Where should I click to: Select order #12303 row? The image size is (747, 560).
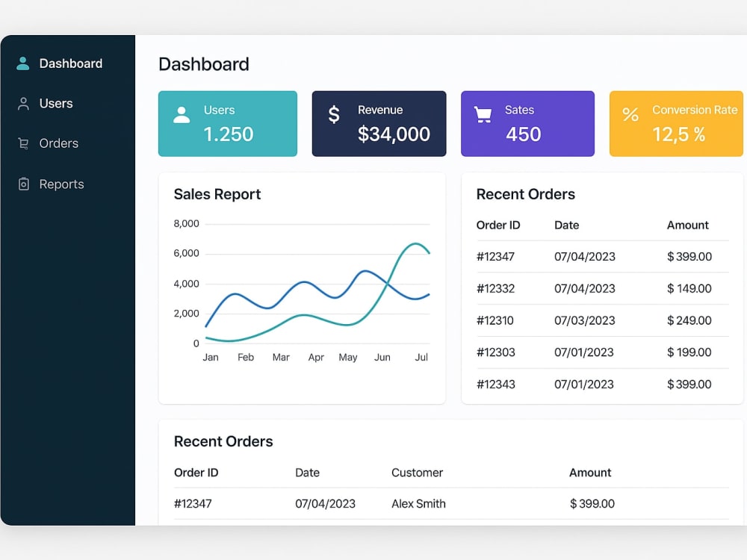tap(603, 352)
